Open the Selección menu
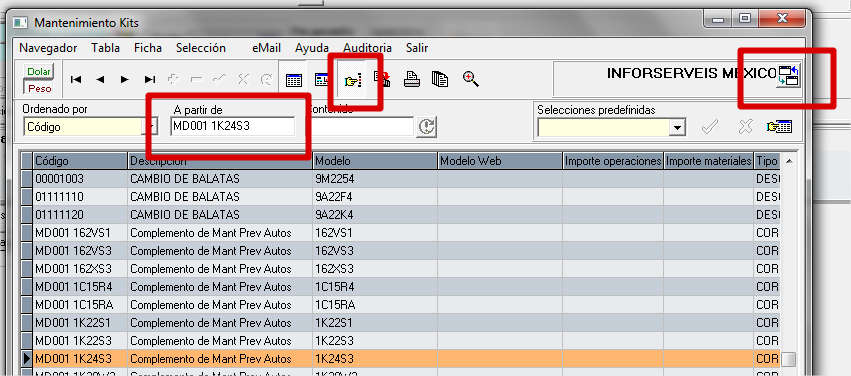This screenshot has width=851, height=376. [x=201, y=48]
